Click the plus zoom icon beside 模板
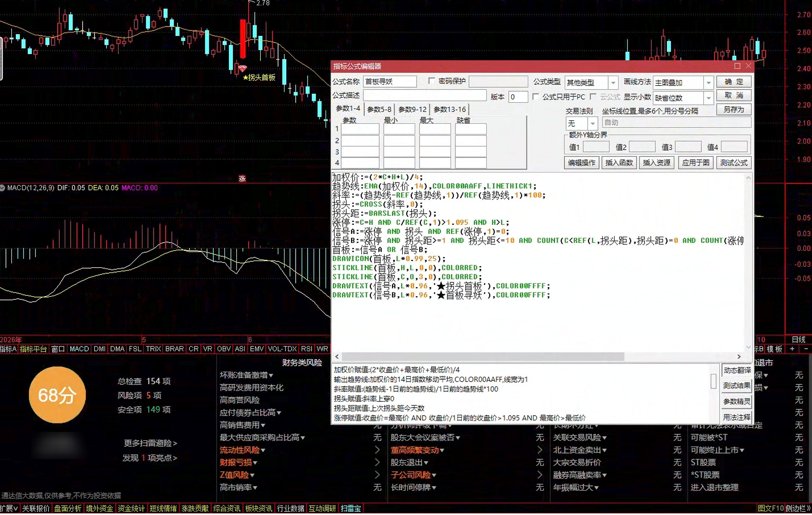Viewport: 812px width, 515px height. [x=792, y=349]
